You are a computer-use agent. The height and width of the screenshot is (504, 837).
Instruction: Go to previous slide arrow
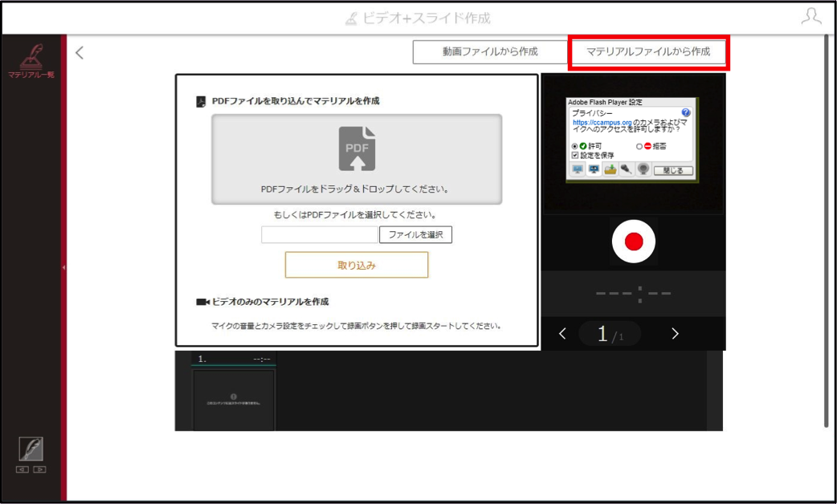point(562,333)
